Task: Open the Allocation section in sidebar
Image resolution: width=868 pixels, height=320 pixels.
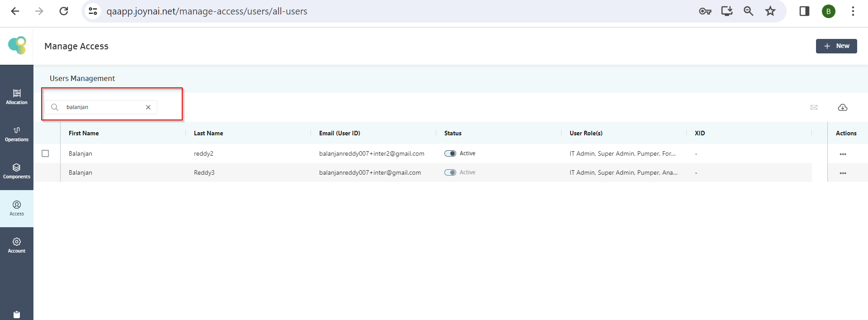Action: [x=17, y=97]
